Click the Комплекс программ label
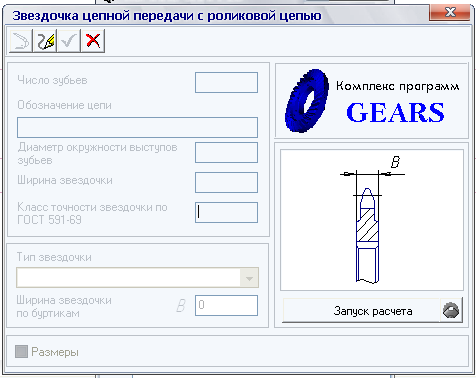The image size is (476, 378). [x=398, y=86]
